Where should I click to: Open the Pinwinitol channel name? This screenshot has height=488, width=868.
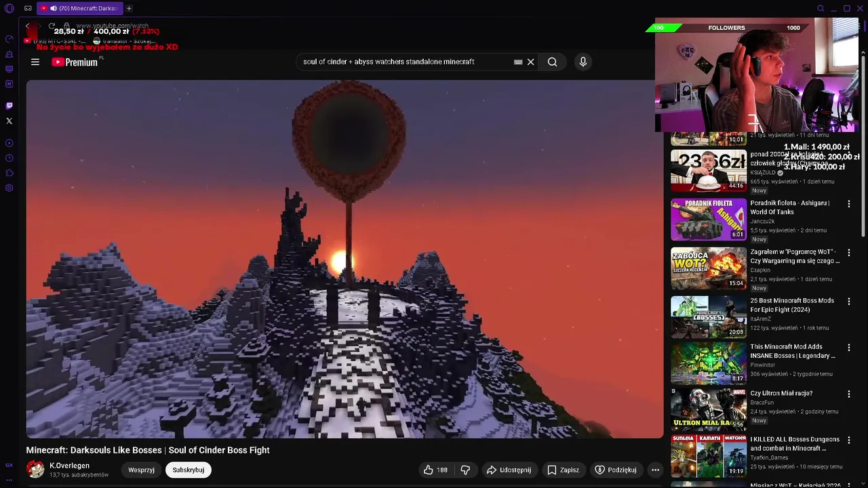(762, 365)
